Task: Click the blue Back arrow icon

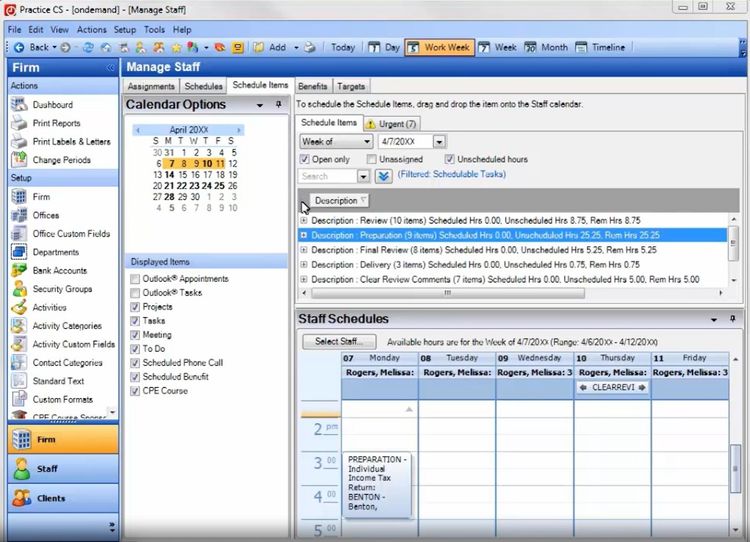Action: [x=19, y=47]
